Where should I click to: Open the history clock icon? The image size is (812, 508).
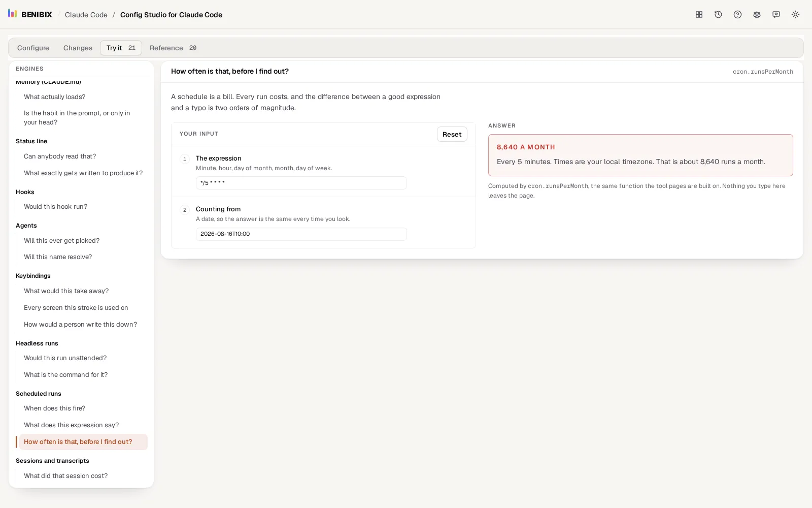click(x=718, y=15)
